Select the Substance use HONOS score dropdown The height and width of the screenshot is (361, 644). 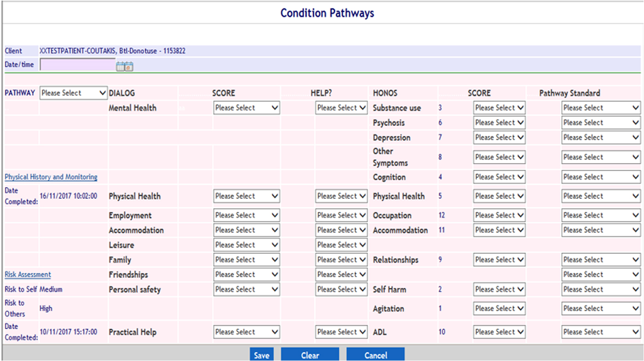point(499,108)
